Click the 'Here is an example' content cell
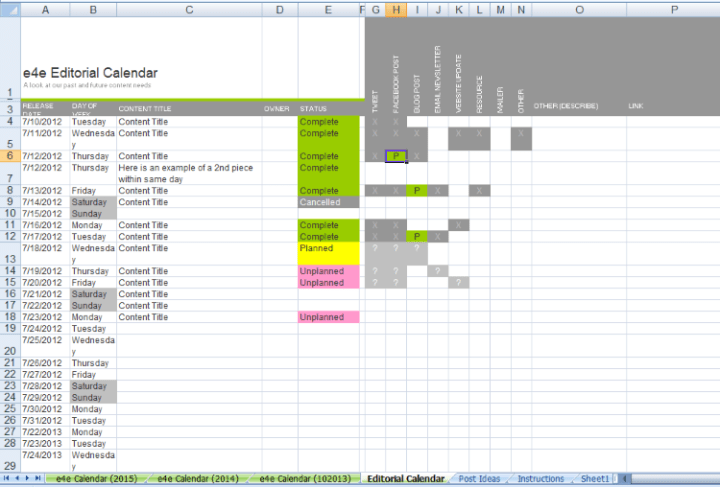This screenshot has width=720, height=487. click(189, 174)
